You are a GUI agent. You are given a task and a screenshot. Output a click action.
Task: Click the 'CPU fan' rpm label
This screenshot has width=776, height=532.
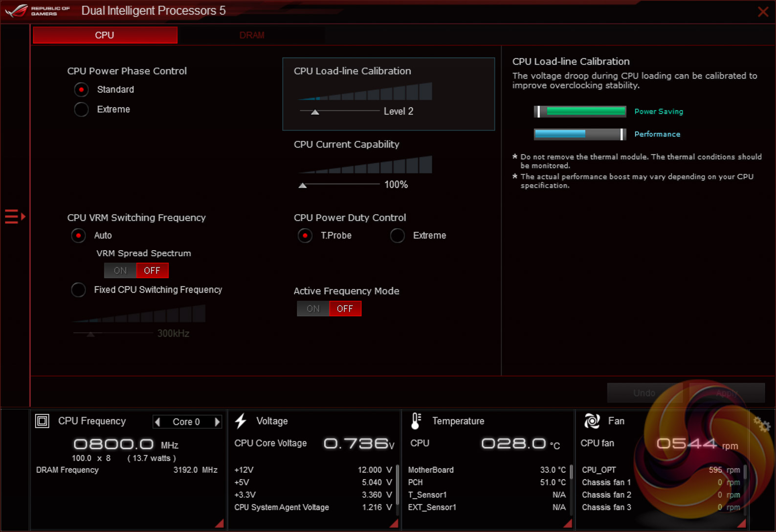(x=597, y=443)
